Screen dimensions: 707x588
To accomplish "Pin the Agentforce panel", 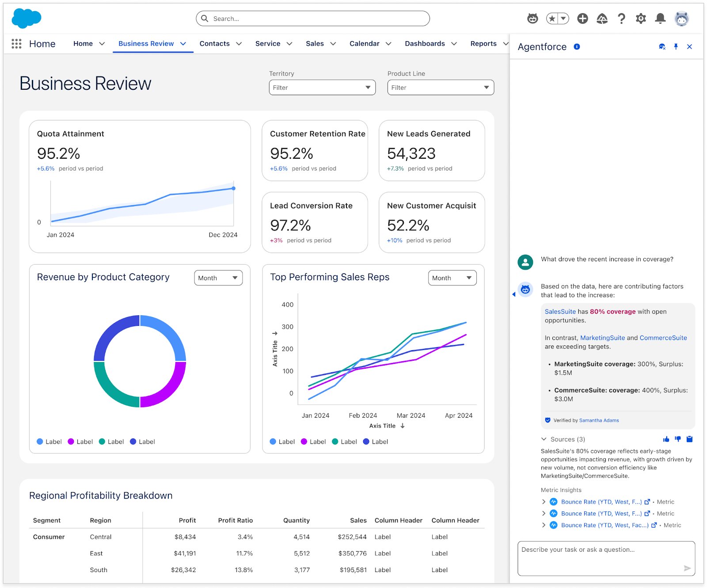I will pos(676,47).
